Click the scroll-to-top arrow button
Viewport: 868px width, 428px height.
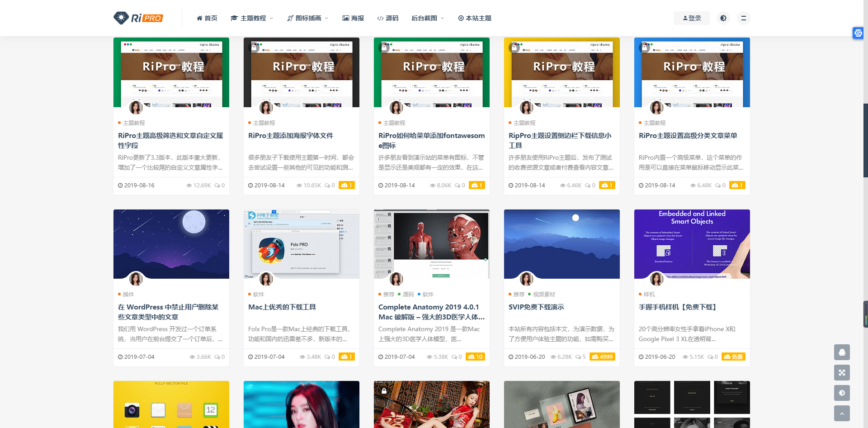[x=842, y=413]
